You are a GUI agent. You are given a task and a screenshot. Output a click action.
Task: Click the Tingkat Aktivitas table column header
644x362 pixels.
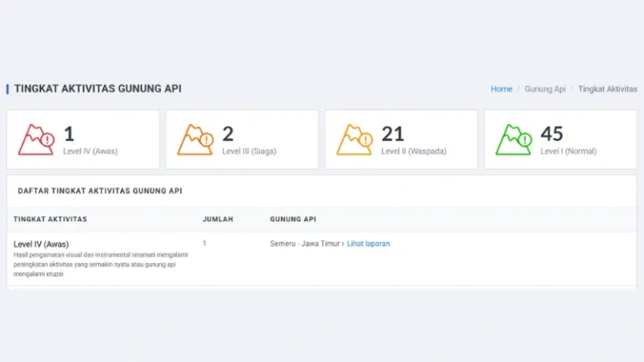(x=50, y=220)
